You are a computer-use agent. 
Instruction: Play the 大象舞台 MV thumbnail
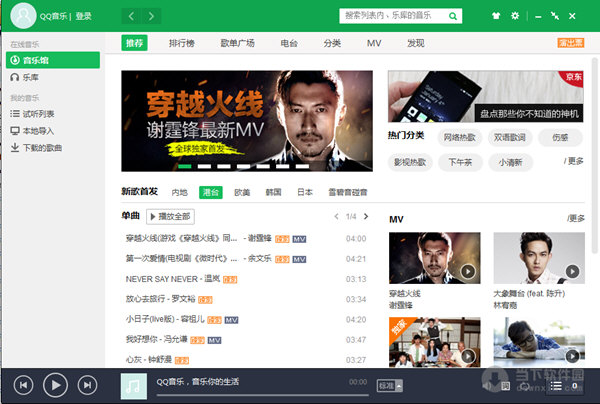539,258
